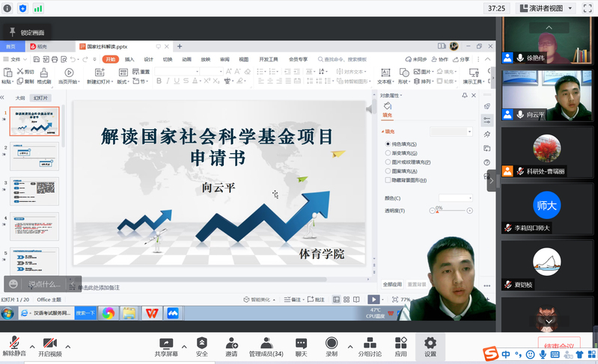Viewport: 598px width, 364px height.
Task: Expand share options arrow beside 共享屏幕
Action: (184, 347)
